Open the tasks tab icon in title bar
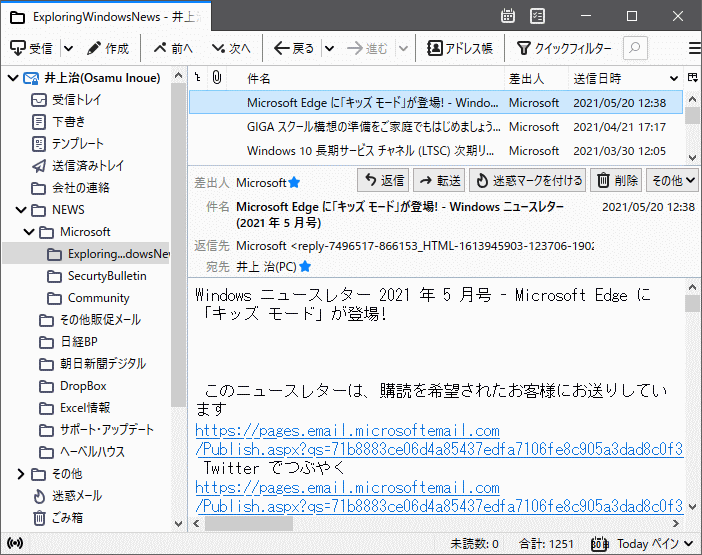This screenshot has width=702, height=555. click(x=537, y=16)
